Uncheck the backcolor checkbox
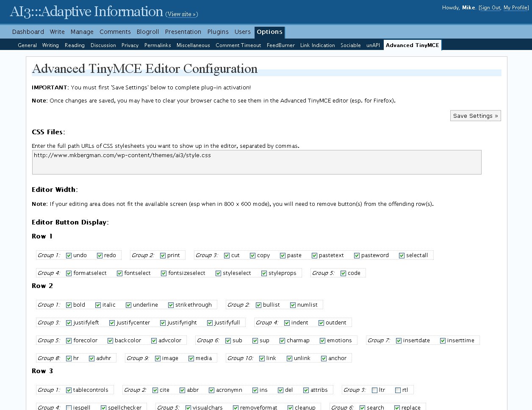This screenshot has height=410, width=532. tap(110, 341)
